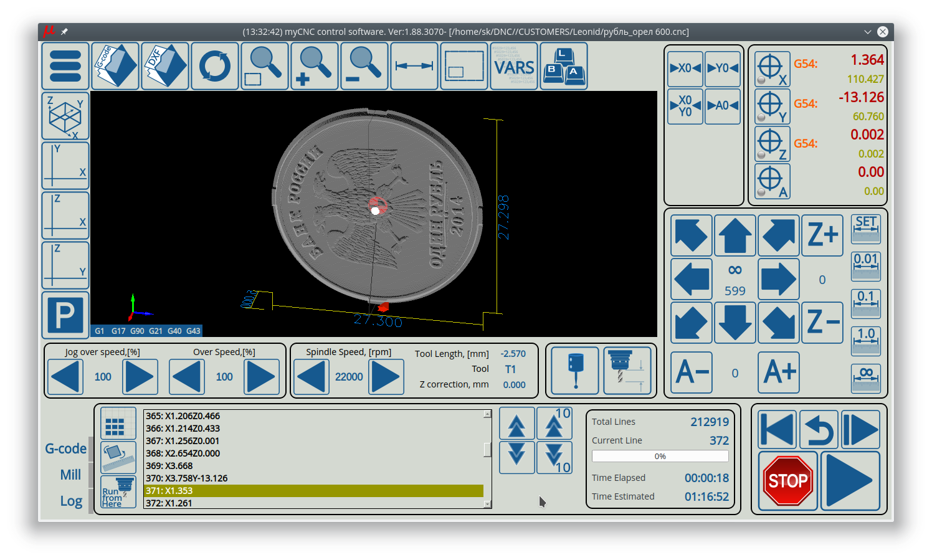932x560 pixels.
Task: Decrease Over Speed percentage
Action: point(187,377)
